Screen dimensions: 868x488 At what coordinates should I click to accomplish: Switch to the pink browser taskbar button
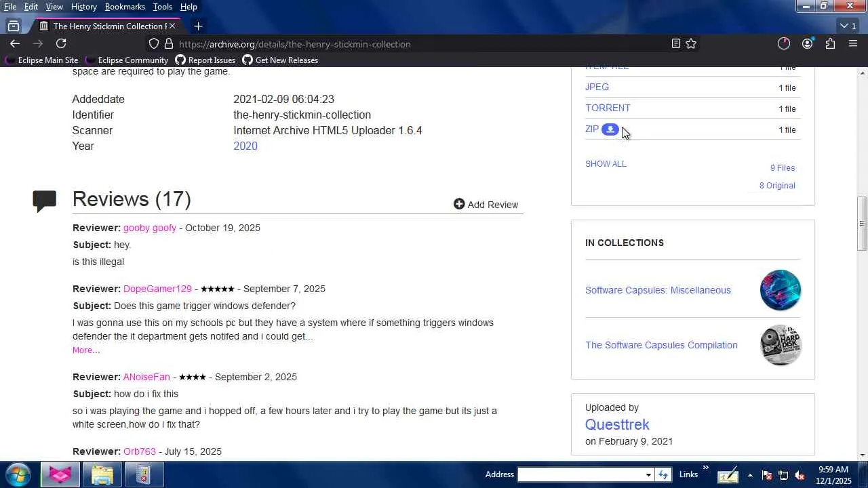[60, 474]
